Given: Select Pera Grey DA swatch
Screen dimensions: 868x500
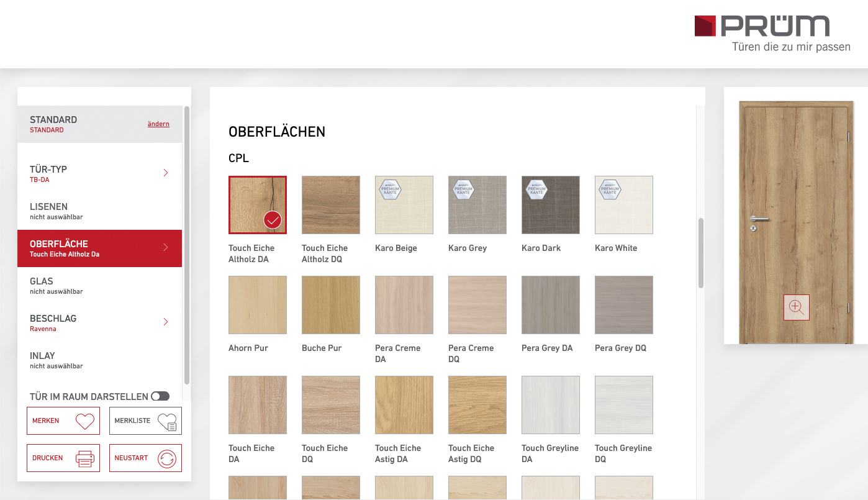Looking at the screenshot, I should (551, 305).
